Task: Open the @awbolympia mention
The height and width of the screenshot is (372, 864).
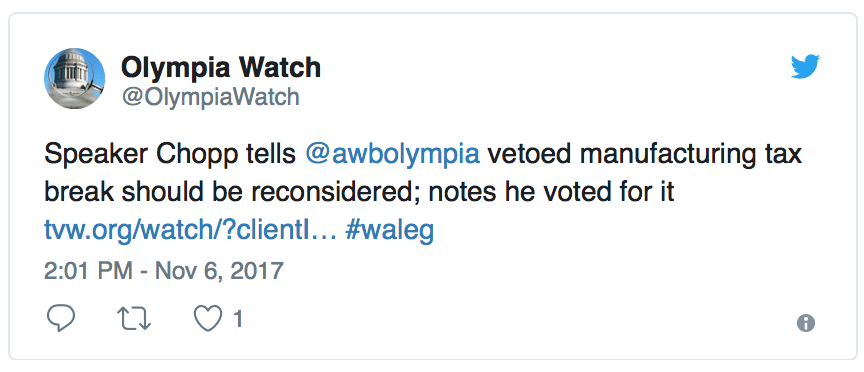Action: [x=392, y=155]
